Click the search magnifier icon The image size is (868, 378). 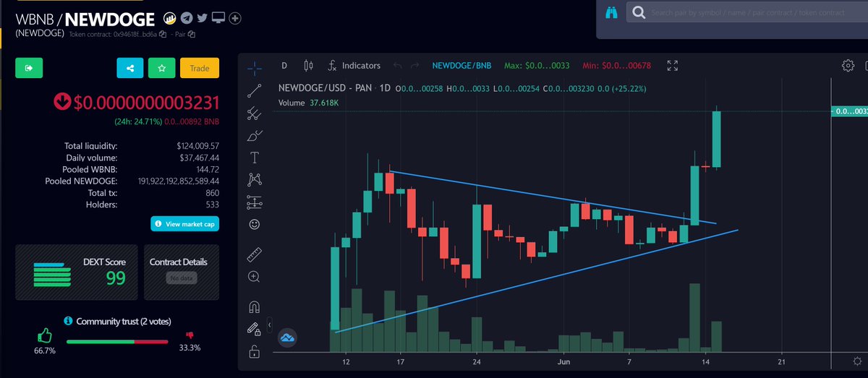639,12
